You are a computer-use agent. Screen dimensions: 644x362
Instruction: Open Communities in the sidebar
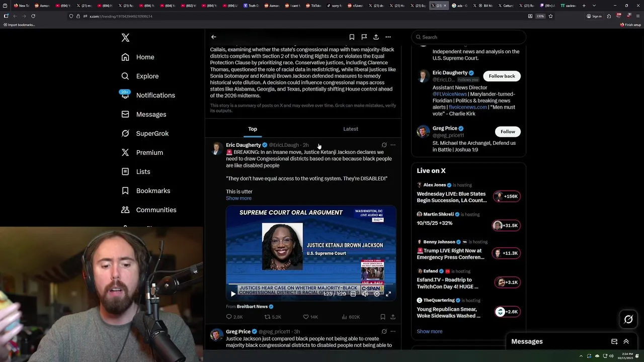(x=148, y=210)
